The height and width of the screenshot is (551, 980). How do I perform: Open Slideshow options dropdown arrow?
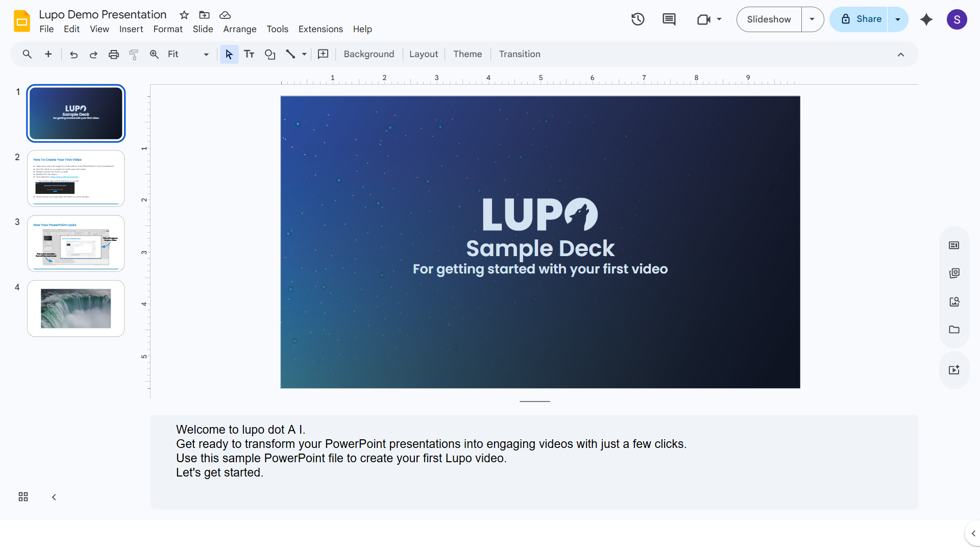click(812, 19)
